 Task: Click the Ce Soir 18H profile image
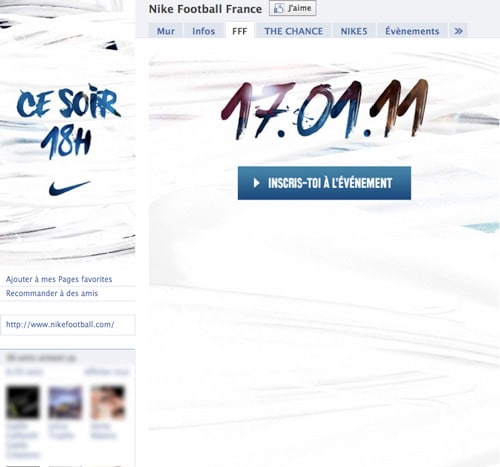68,133
